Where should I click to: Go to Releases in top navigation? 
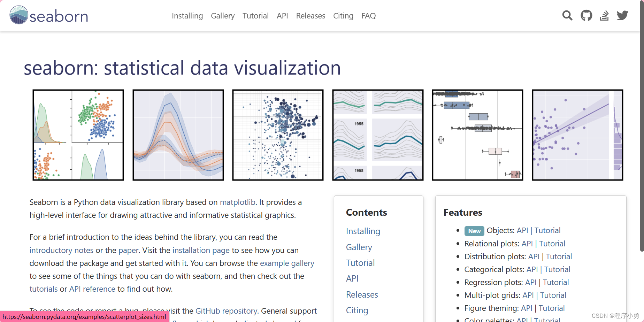click(x=310, y=16)
